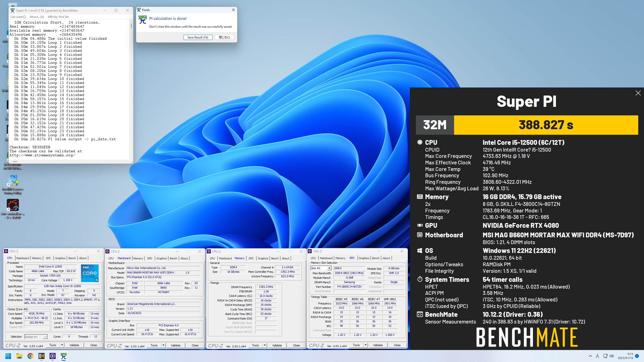Show hidden tray icons chevron
The height and width of the screenshot is (362, 644).
click(590, 356)
